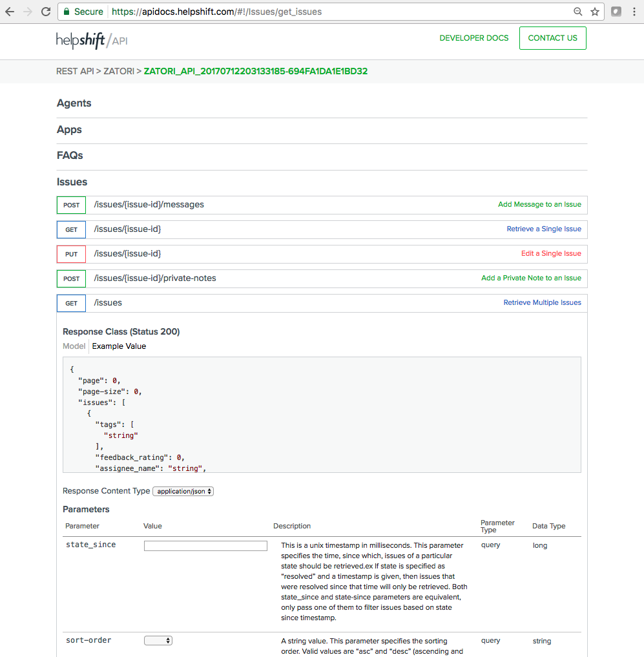Click the state_since value input field

(x=205, y=546)
